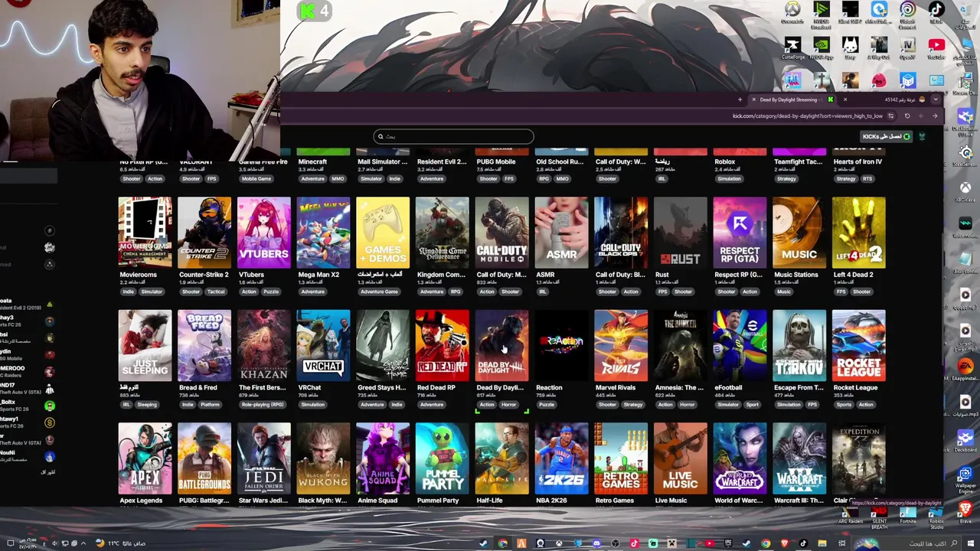Open the ASMR category card
The height and width of the screenshot is (551, 980).
click(x=561, y=233)
